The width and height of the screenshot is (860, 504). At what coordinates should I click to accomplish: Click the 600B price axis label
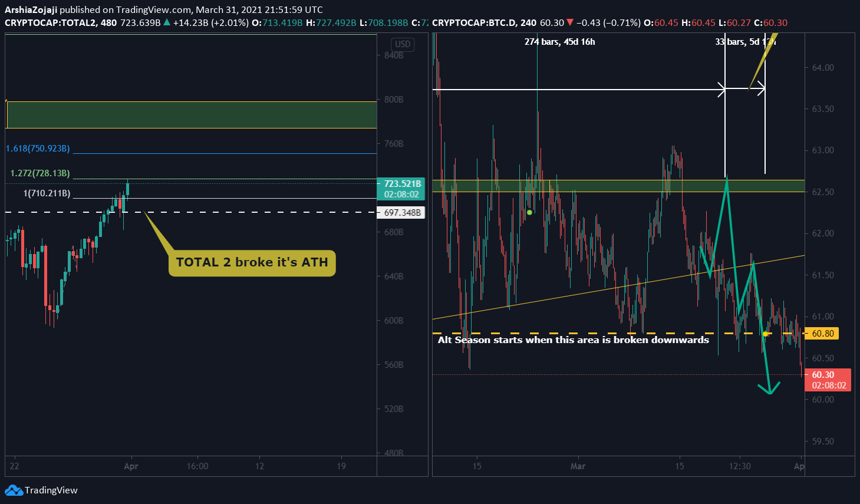pyautogui.click(x=394, y=321)
